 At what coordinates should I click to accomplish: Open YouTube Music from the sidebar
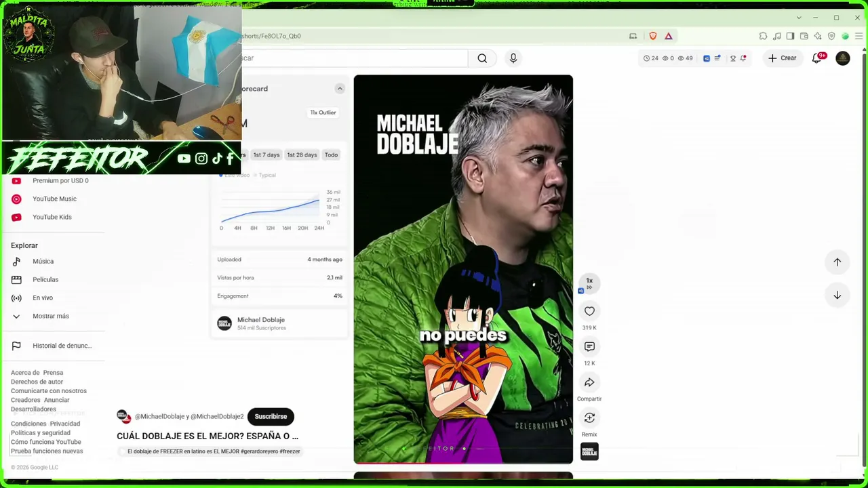pos(54,199)
